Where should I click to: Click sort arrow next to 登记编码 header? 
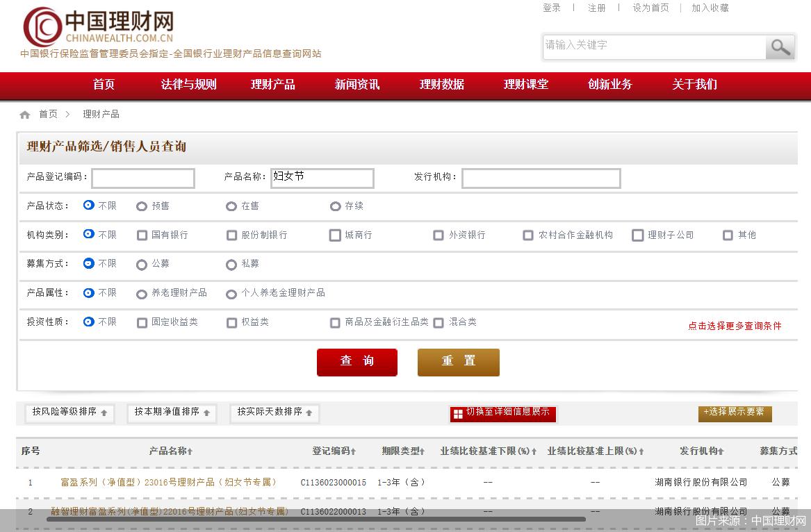[x=354, y=451]
